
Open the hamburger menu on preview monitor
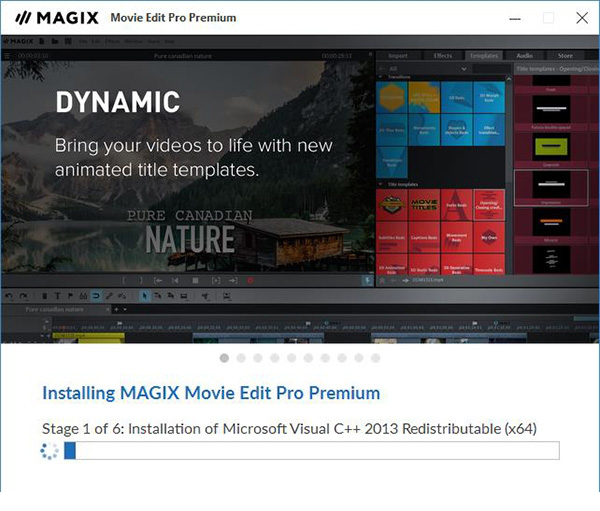7,56
